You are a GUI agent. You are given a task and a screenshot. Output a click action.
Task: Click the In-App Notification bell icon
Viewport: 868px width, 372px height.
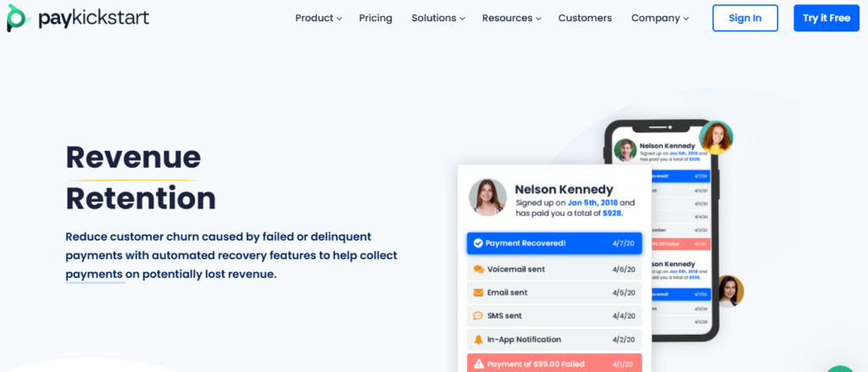pyautogui.click(x=479, y=340)
